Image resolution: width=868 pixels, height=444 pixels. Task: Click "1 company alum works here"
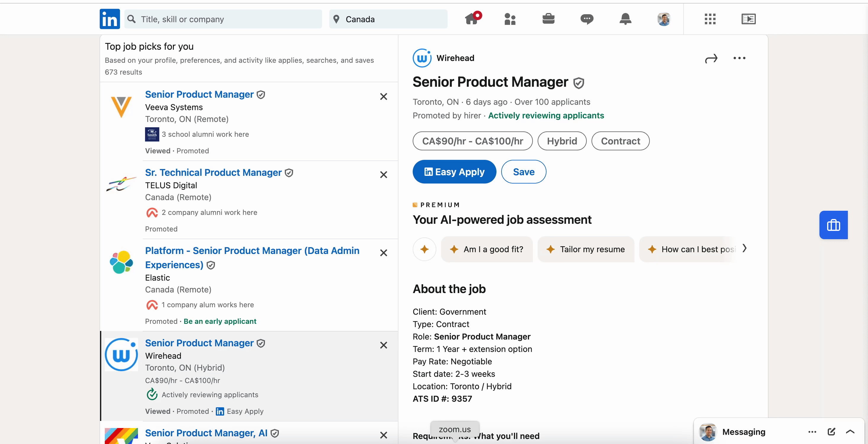(208, 305)
